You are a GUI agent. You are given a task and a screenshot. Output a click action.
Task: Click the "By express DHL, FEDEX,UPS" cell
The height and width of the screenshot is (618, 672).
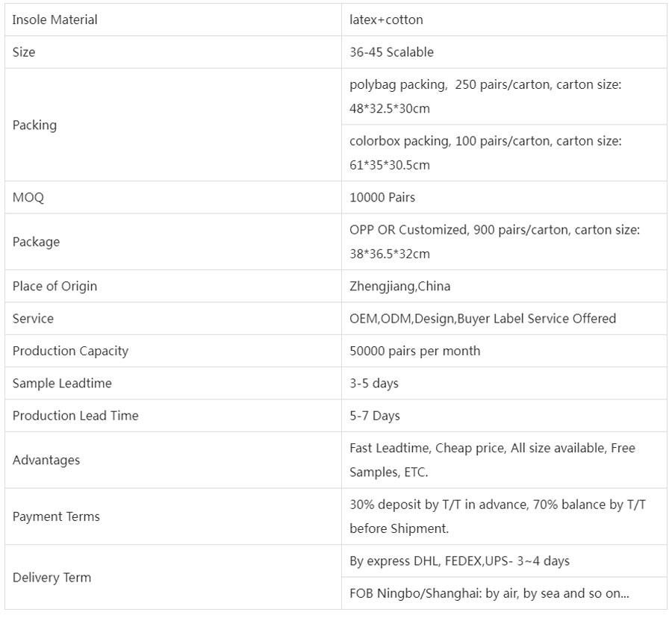tap(459, 561)
